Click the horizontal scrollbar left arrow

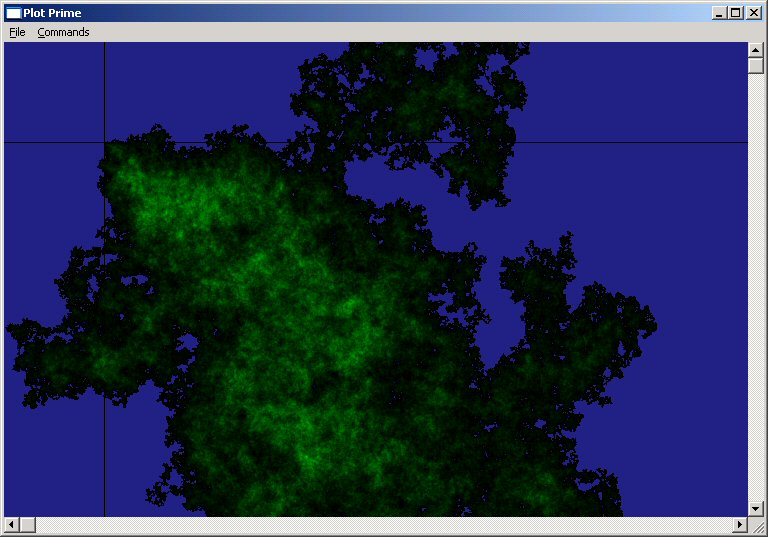(x=11, y=525)
